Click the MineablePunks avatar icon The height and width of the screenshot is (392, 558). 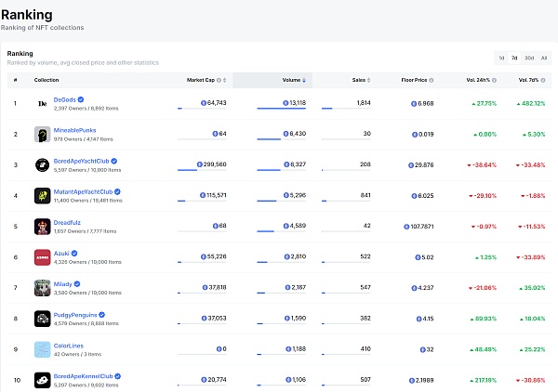point(42,134)
